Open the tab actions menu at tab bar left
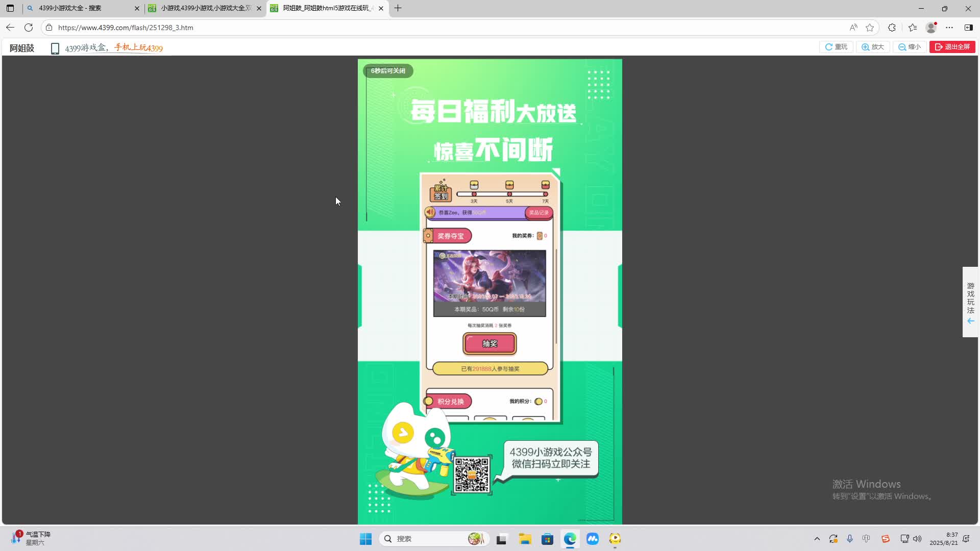This screenshot has width=980, height=551. (10, 8)
